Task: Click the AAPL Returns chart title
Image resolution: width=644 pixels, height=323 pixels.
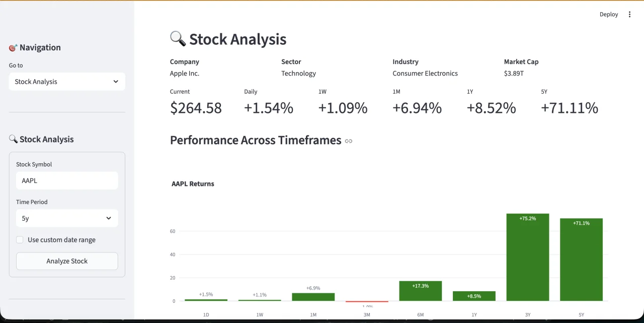Action: click(x=193, y=184)
